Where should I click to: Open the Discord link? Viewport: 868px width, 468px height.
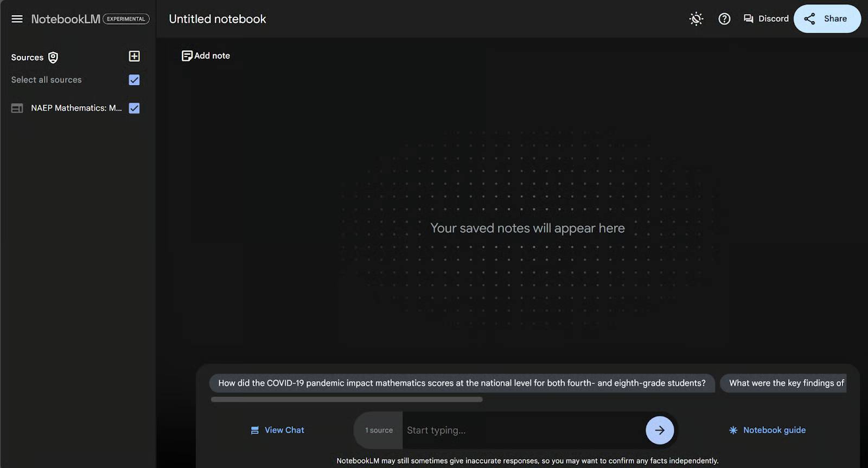(x=766, y=19)
